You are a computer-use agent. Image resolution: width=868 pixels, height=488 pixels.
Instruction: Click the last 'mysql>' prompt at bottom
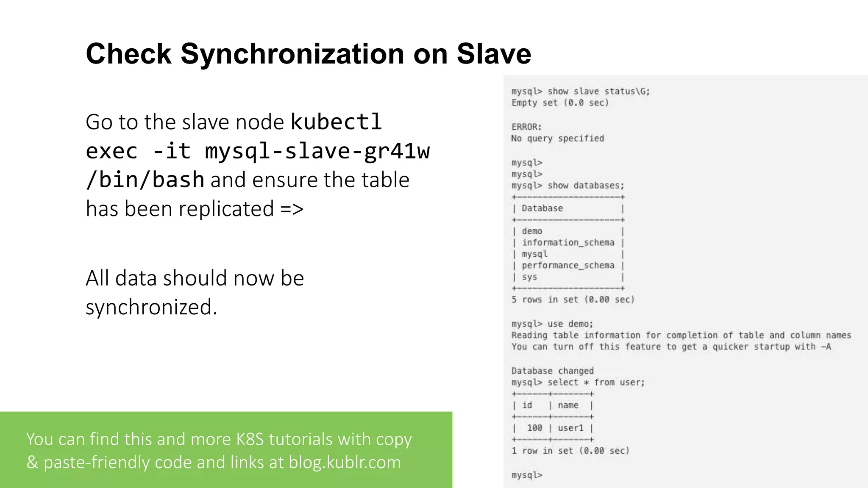(526, 475)
